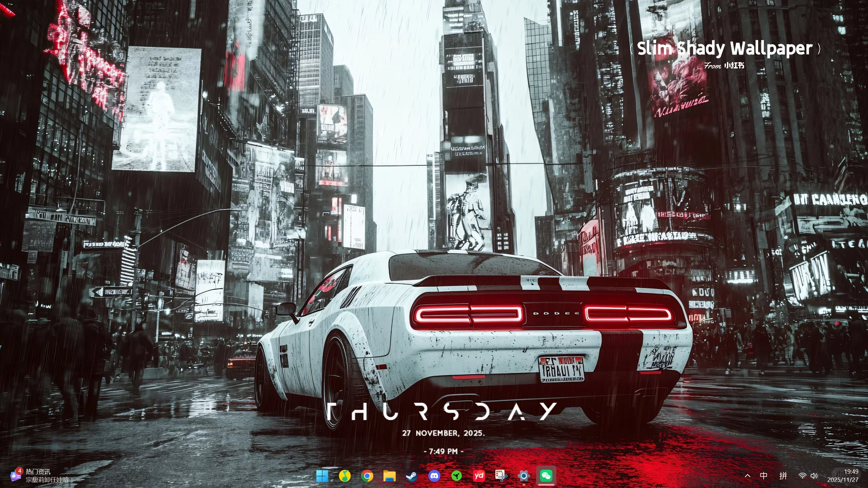Open the Snipaste screenshot tool
This screenshot has width=868, height=488.
tap(501, 476)
